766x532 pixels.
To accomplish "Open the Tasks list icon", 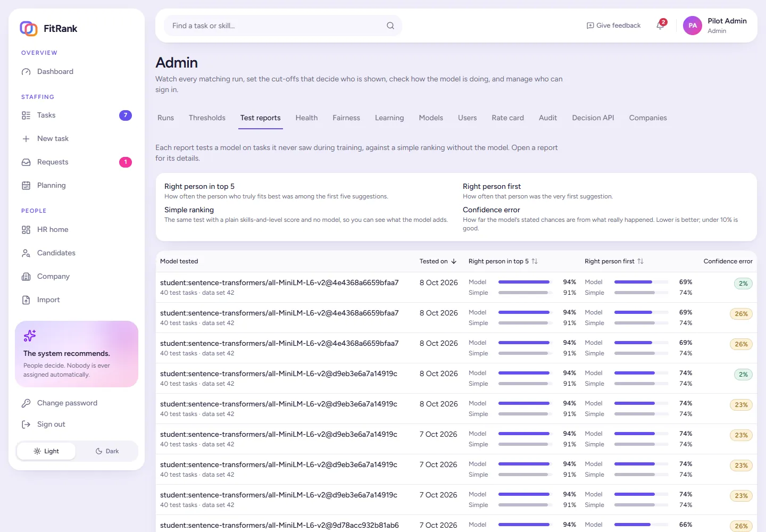I will coord(26,115).
